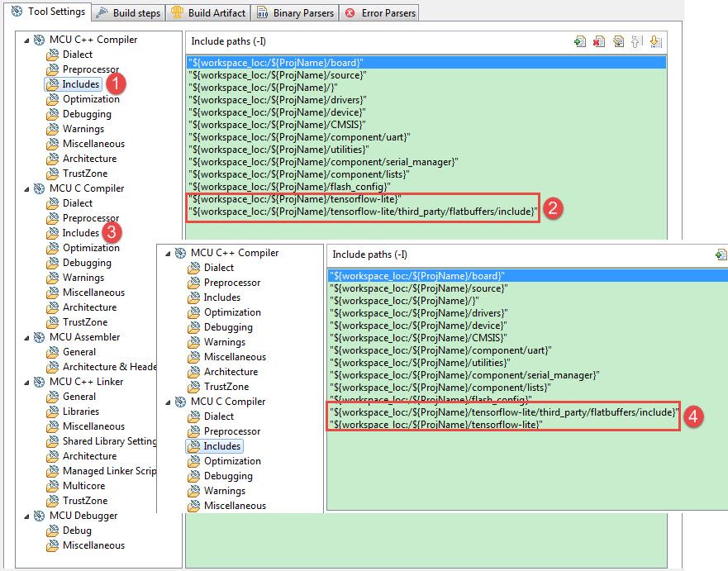Screen dimensions: 728x571
Task: Select Dialect under MCU C++ Compiler, left tree
Action: point(70,55)
